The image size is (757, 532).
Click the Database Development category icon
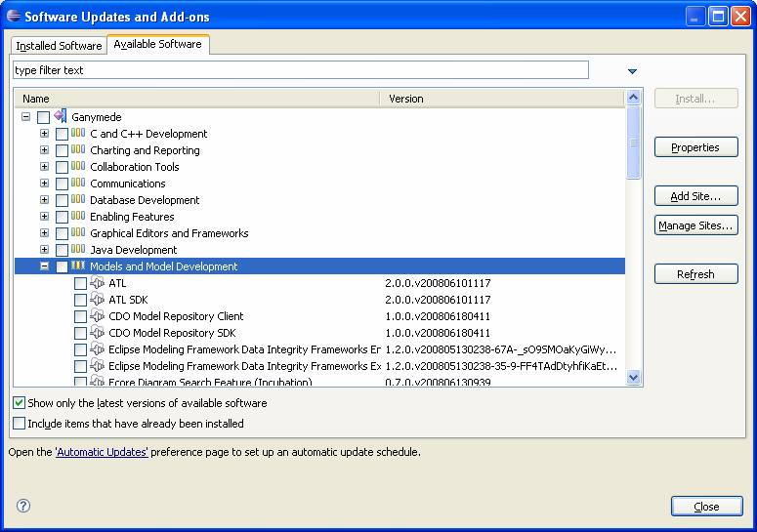click(x=78, y=200)
